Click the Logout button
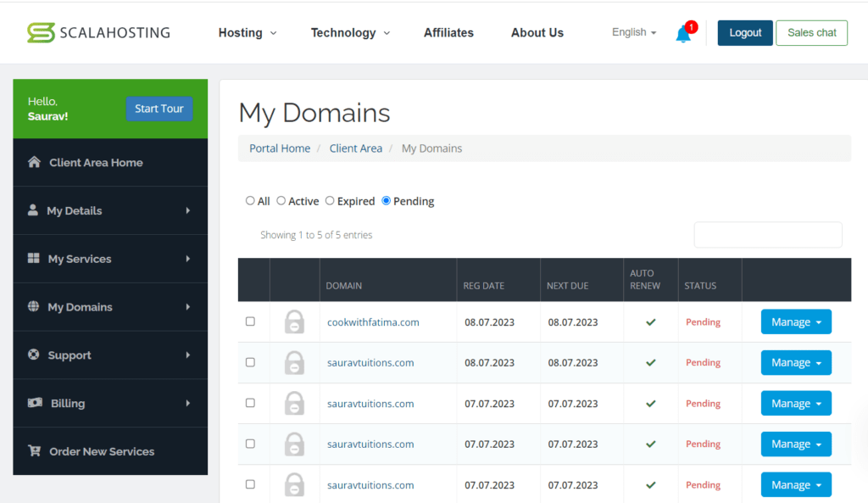This screenshot has height=503, width=868. pos(744,32)
